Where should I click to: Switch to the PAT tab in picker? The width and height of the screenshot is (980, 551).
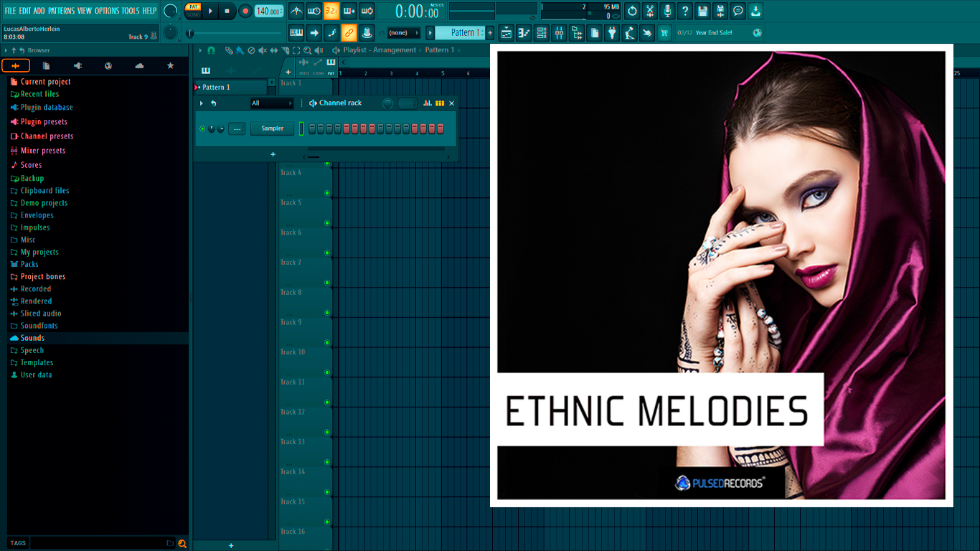tap(331, 66)
